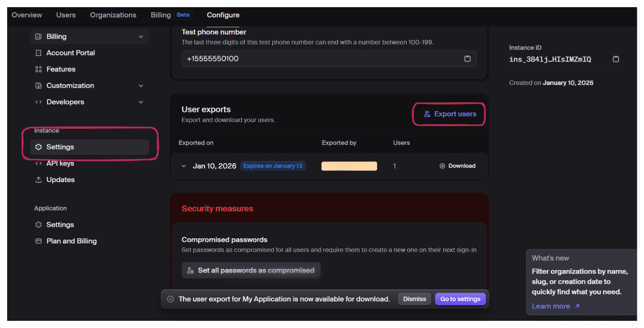Dismiss the user export notification
Image resolution: width=644 pixels, height=328 pixels.
coord(414,299)
